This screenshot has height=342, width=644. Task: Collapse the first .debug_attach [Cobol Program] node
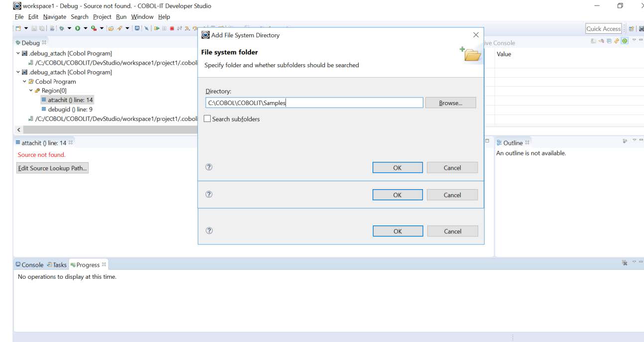[18, 53]
